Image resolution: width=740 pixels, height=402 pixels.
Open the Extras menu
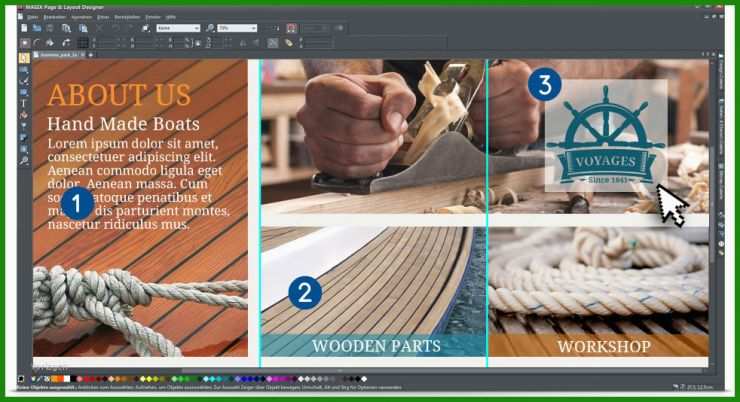click(x=103, y=17)
